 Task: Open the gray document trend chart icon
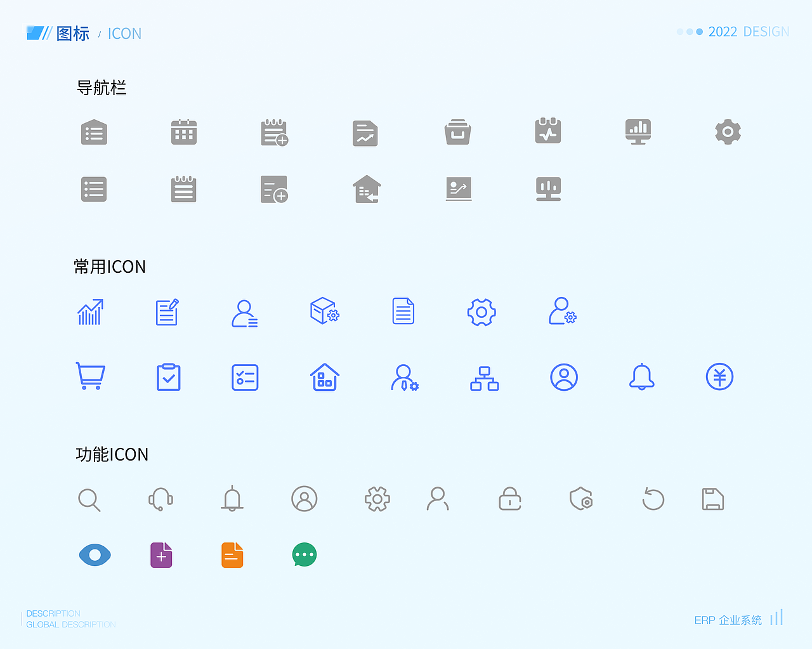click(365, 133)
